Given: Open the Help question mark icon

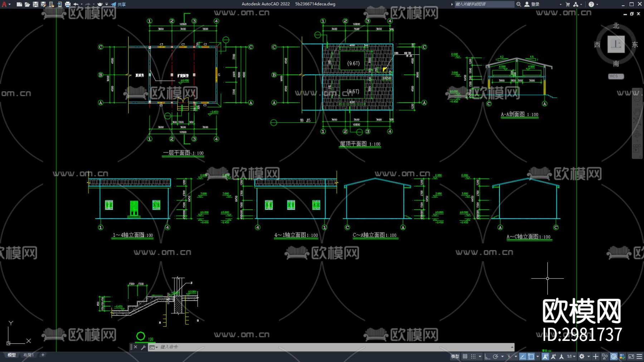Looking at the screenshot, I should [591, 4].
